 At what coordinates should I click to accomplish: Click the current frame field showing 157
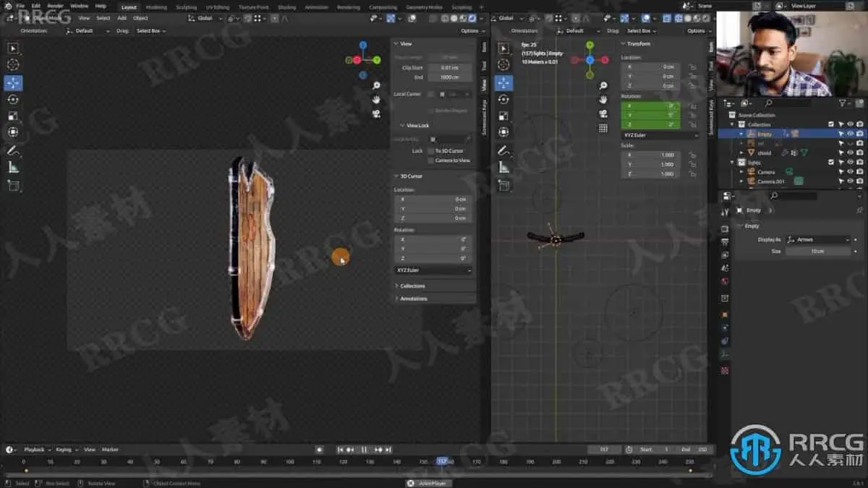(605, 449)
